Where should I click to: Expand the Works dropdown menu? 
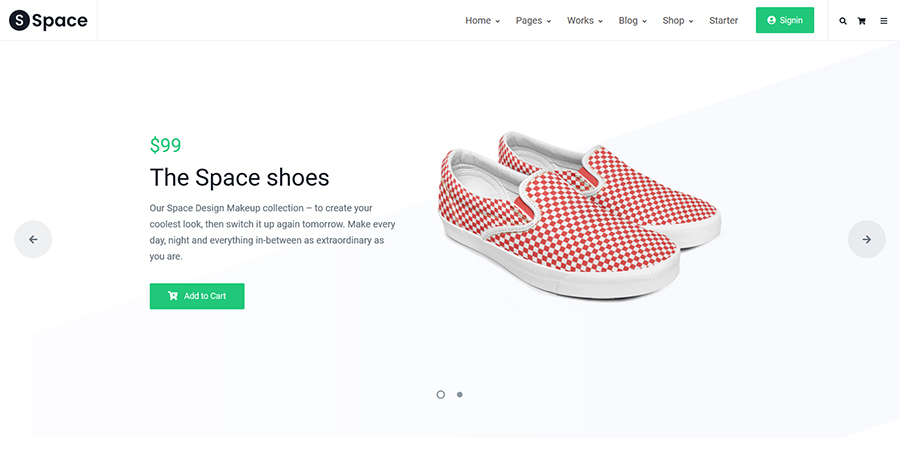point(584,21)
